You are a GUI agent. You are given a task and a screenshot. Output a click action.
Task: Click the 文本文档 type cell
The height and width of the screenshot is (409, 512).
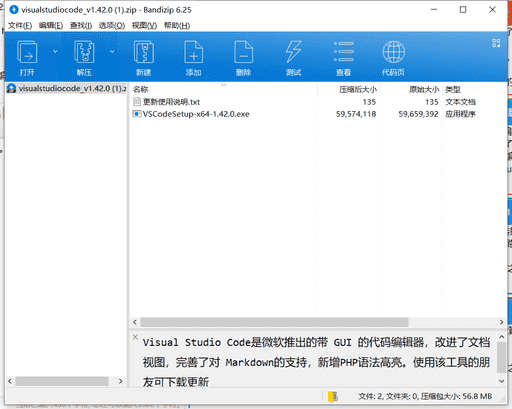click(460, 102)
